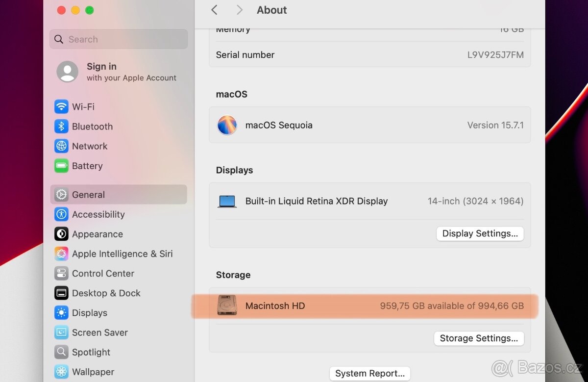This screenshot has height=382, width=588.
Task: Open Screen Saver settings
Action: (99, 332)
